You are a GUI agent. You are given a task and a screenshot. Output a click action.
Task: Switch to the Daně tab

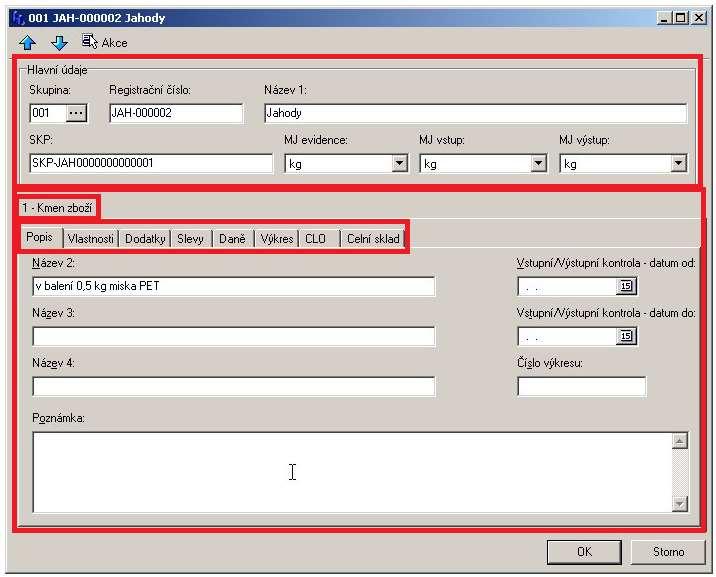click(232, 238)
